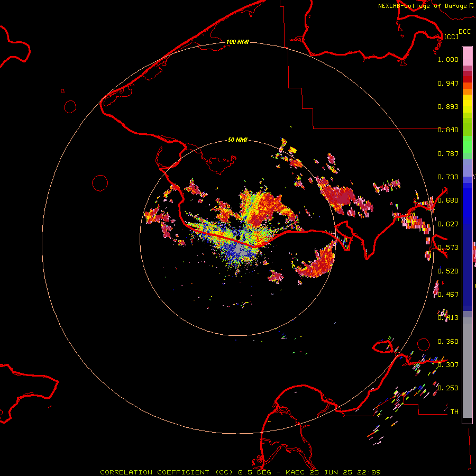Select the 0.947 scale value
Viewport: 476px width, 476px height.
pyautogui.click(x=448, y=83)
